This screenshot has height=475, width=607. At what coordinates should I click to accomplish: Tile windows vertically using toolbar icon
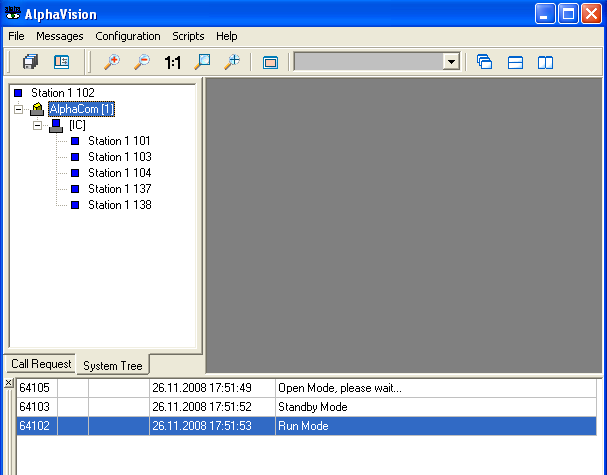tap(545, 62)
